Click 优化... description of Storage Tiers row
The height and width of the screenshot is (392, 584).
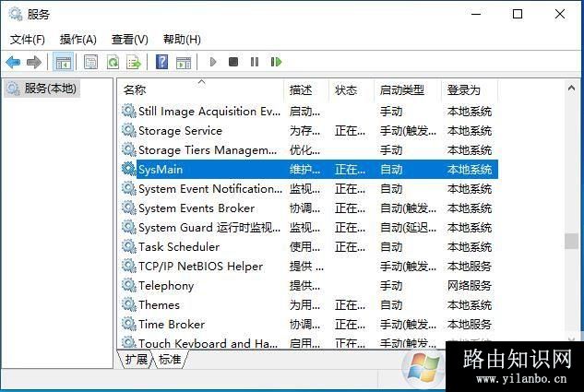304,150
